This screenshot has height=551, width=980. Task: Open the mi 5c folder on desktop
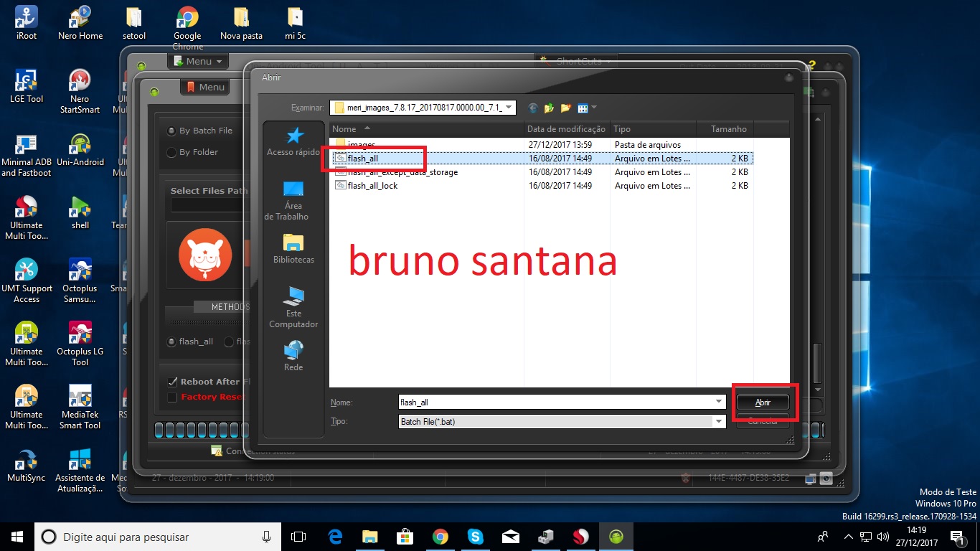[294, 24]
